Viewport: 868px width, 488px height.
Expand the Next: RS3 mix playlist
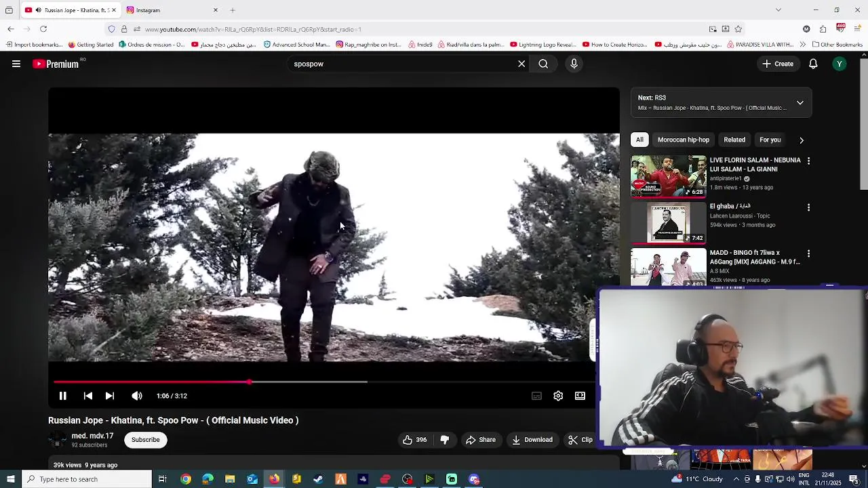(x=800, y=102)
